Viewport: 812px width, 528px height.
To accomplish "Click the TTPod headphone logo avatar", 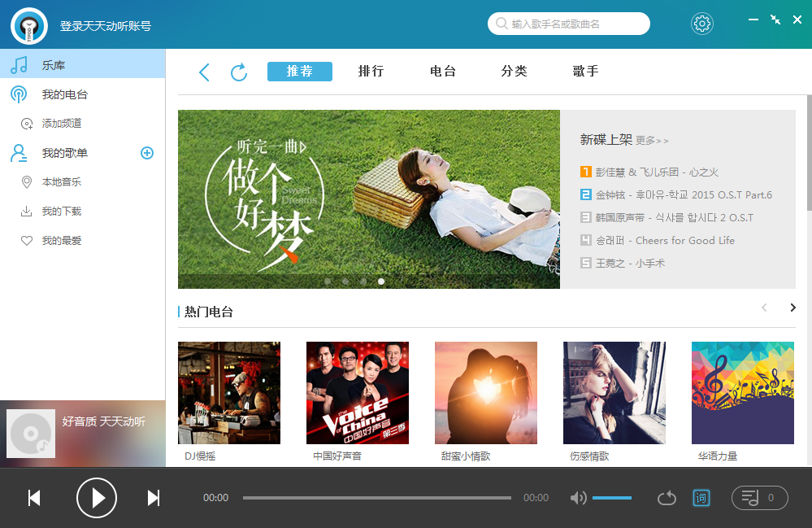I will [29, 25].
